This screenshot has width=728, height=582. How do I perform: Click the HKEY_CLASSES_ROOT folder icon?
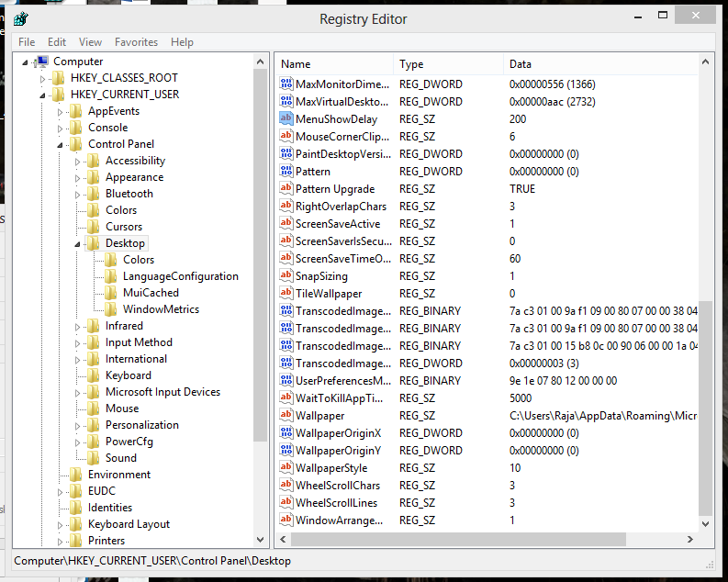(59, 77)
